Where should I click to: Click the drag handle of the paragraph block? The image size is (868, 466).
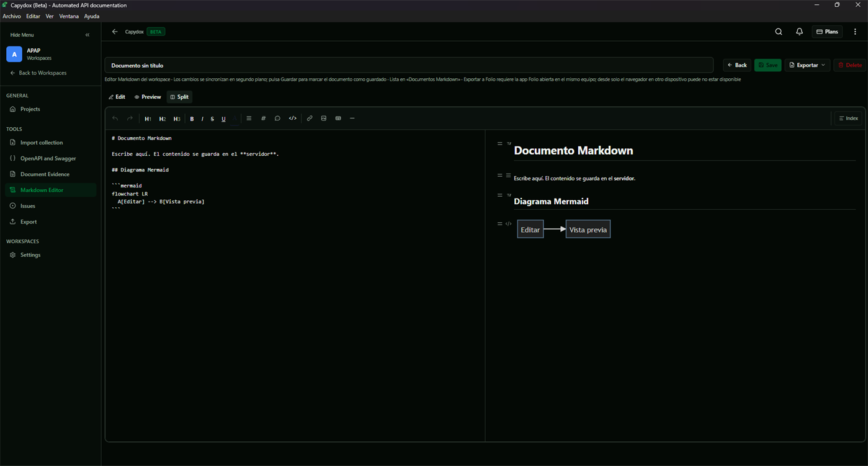click(499, 176)
